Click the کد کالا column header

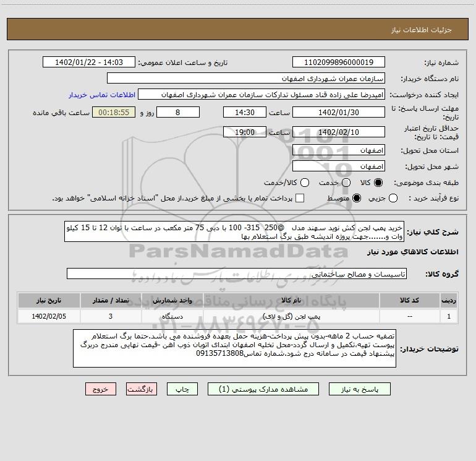(409, 300)
